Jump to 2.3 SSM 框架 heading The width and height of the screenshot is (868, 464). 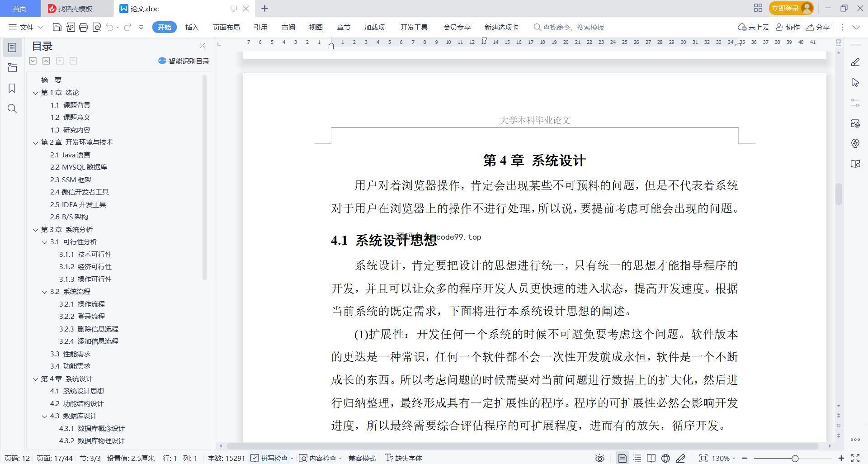pos(71,180)
